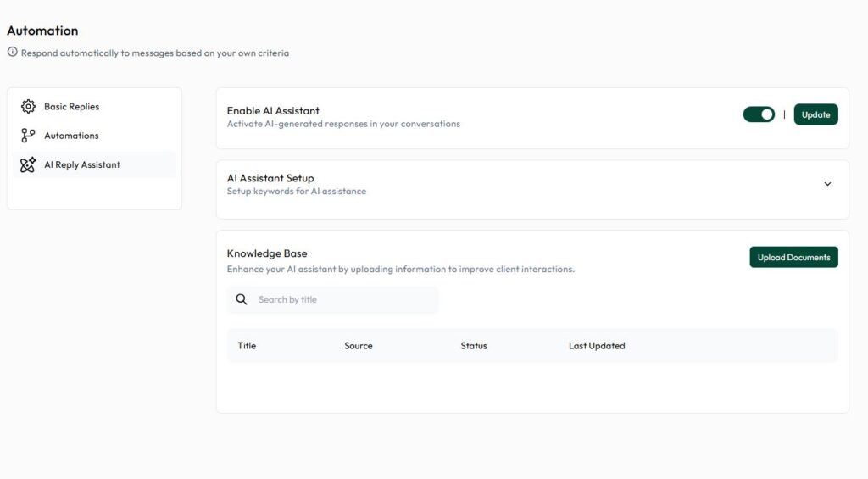The image size is (868, 479).
Task: Expand the AI Assistant Setup chevron
Action: click(827, 184)
